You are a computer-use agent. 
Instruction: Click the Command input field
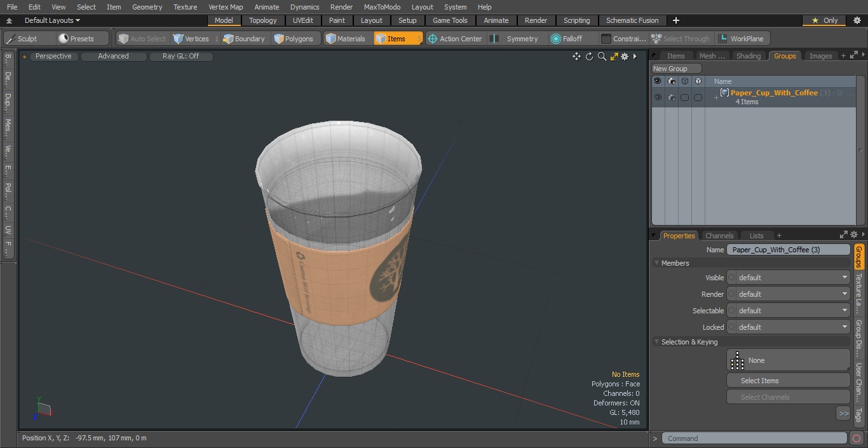pos(754,438)
